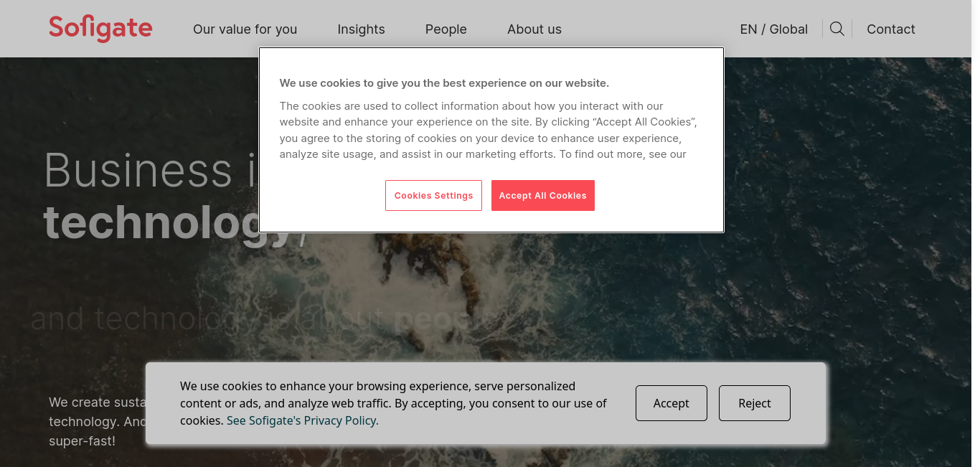Click the ocean background hero image
The image size is (980, 467).
(x=847, y=215)
